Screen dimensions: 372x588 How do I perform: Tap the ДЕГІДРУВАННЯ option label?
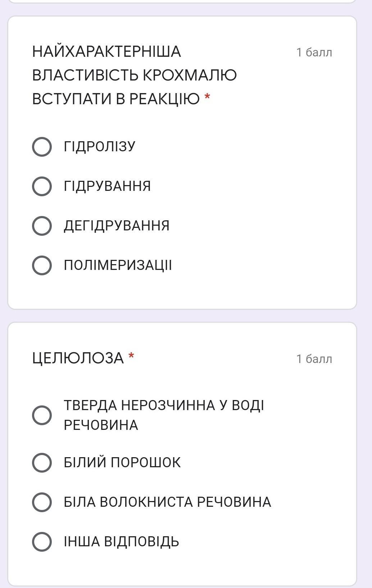click(117, 226)
